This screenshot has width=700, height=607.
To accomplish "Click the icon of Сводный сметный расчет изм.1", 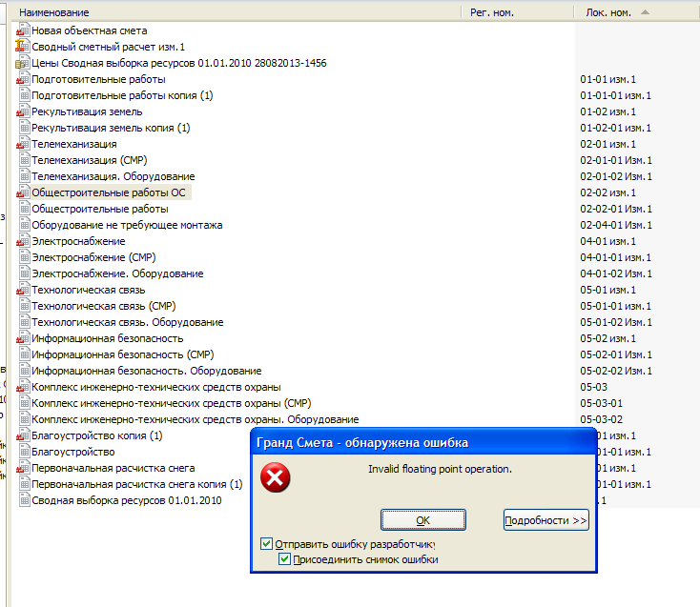I will (23, 47).
